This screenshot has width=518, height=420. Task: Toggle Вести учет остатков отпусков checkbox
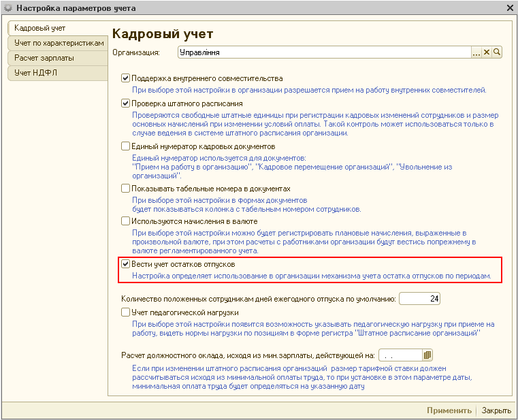[x=125, y=263]
